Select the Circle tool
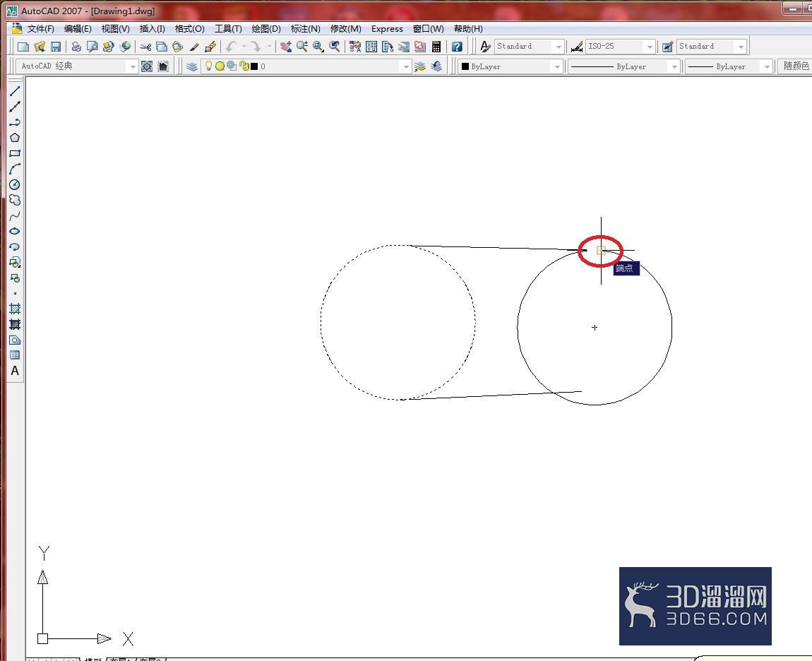The height and width of the screenshot is (661, 812). pos(15,184)
